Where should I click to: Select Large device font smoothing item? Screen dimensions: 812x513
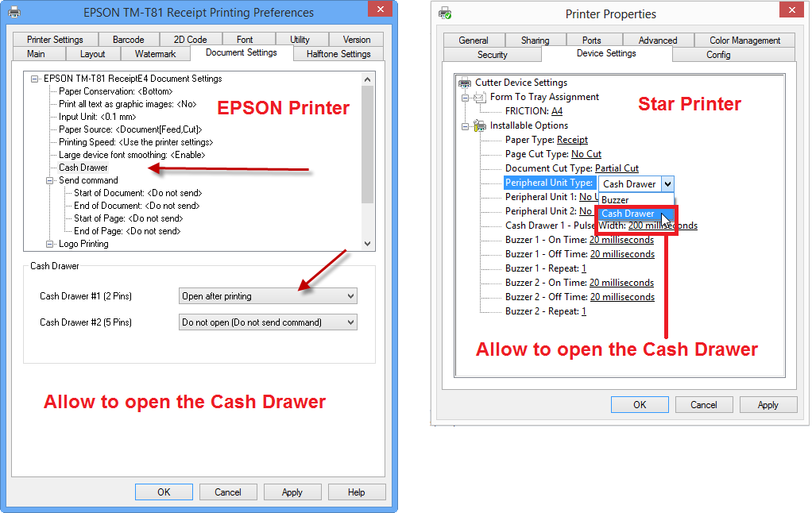132,155
